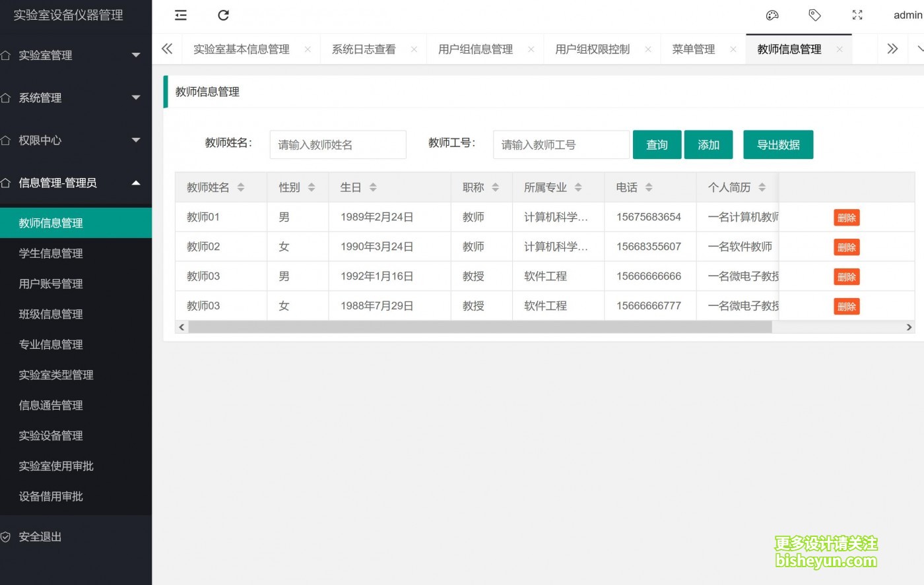This screenshot has height=585, width=924.
Task: Sort by 个人简历 column arrows
Action: tap(762, 187)
